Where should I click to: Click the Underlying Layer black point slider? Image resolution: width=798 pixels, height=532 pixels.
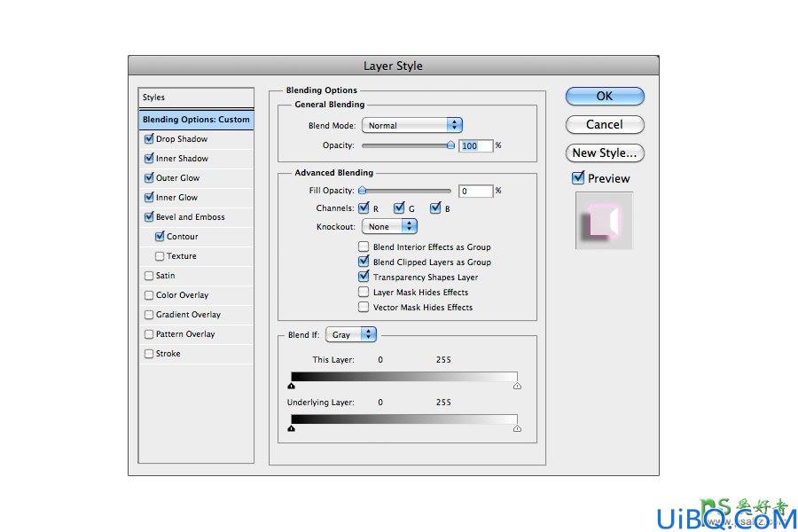point(291,428)
